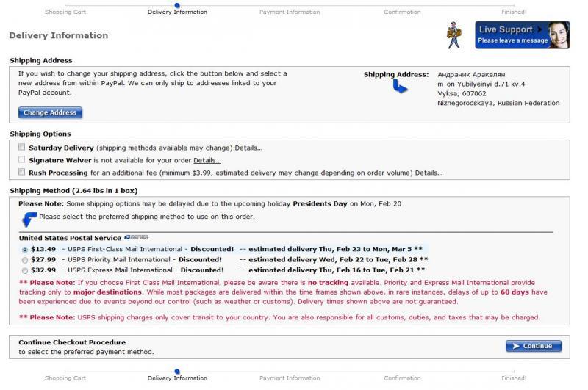
Task: Click the Live Support banner
Action: 522,35
